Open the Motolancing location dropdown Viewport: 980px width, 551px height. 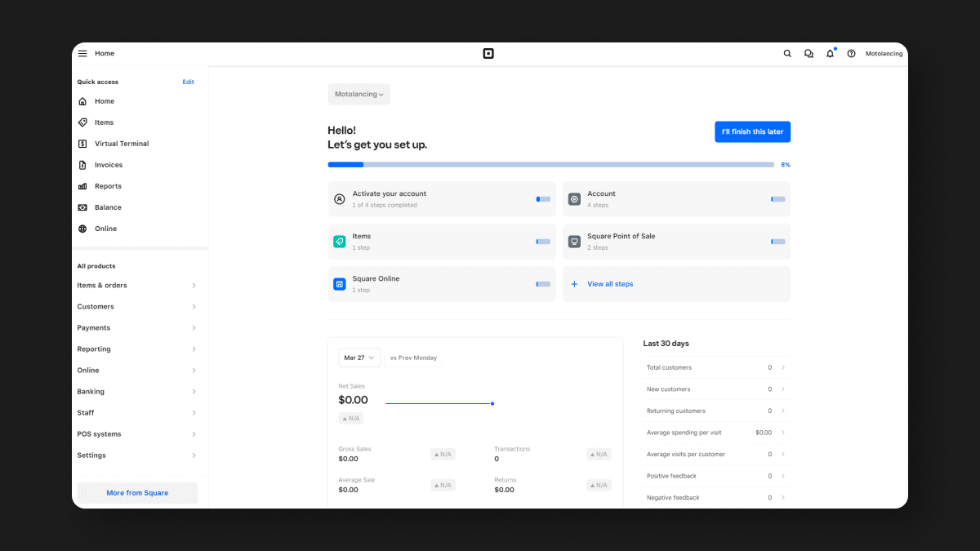(x=359, y=94)
